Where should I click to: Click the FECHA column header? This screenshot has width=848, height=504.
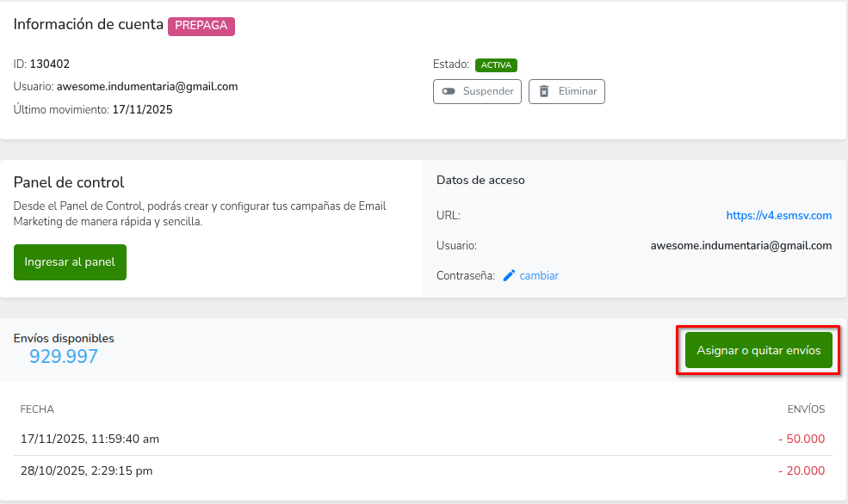pyautogui.click(x=37, y=409)
